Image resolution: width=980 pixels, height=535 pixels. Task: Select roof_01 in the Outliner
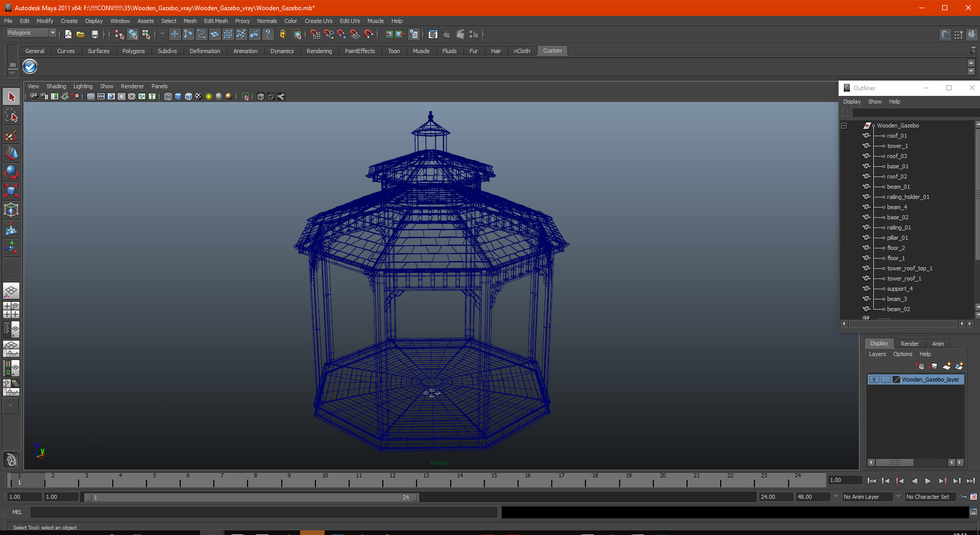(x=897, y=136)
